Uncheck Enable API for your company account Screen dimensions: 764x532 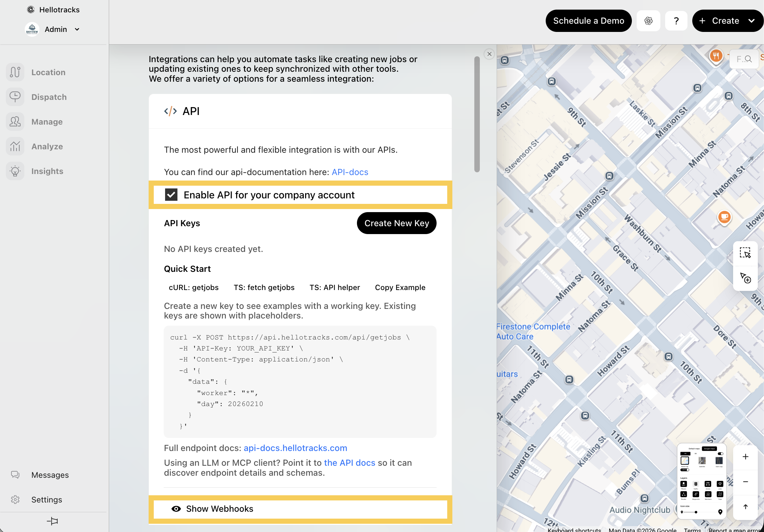coord(171,195)
